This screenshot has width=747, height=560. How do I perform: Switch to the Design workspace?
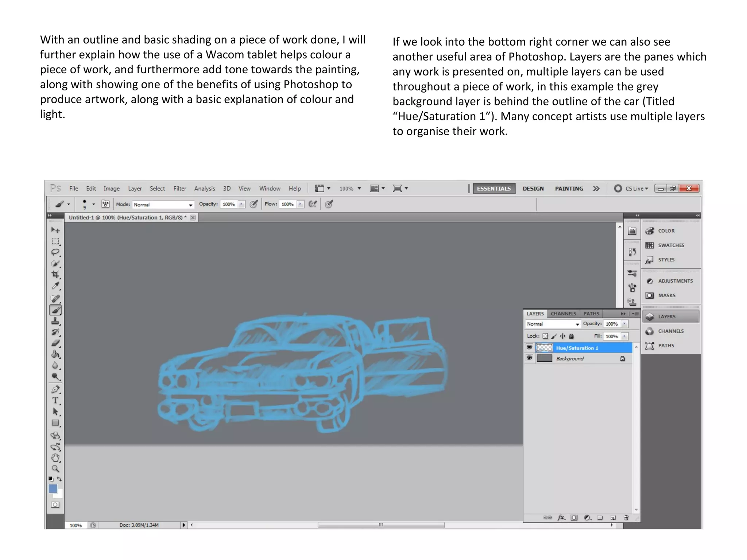point(533,188)
